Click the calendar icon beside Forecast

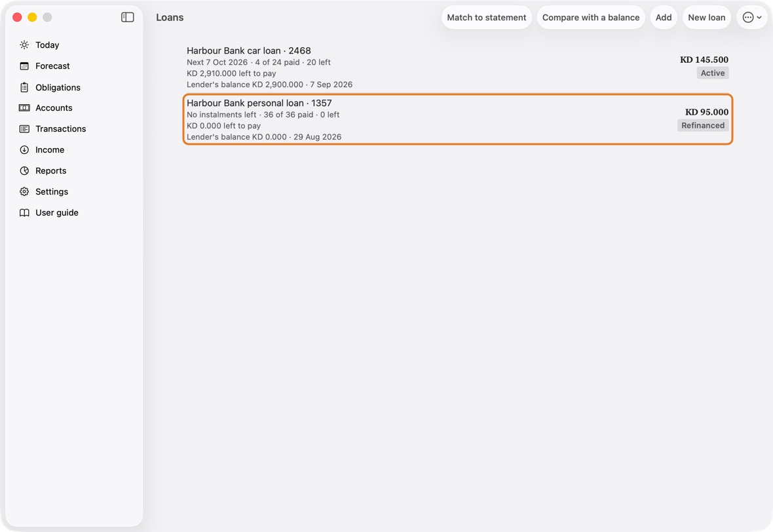(24, 66)
